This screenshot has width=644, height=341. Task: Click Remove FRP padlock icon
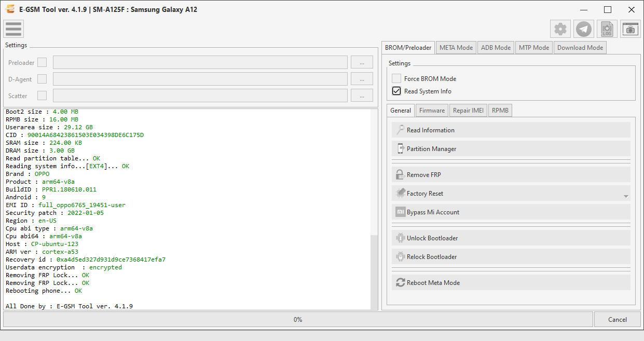click(x=400, y=174)
